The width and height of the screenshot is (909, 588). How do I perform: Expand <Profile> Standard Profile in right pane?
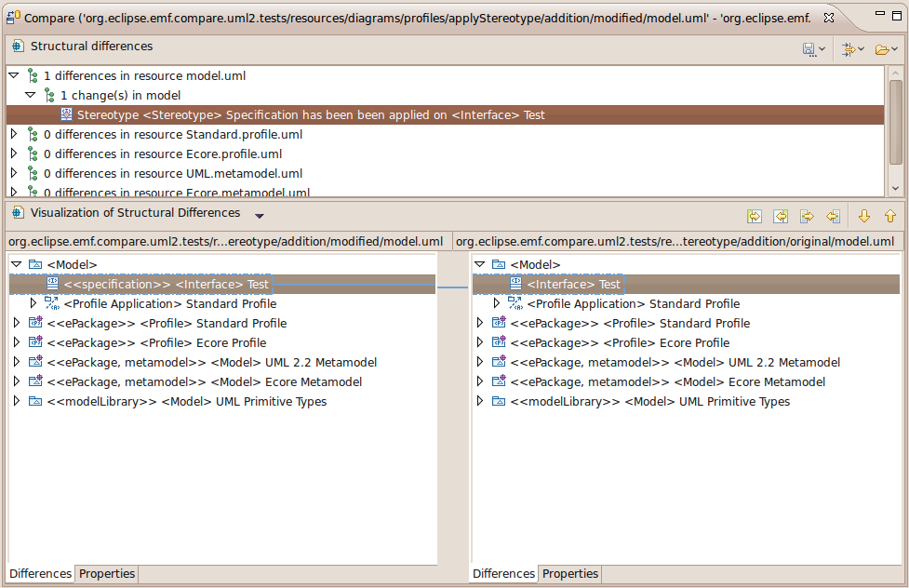(479, 323)
